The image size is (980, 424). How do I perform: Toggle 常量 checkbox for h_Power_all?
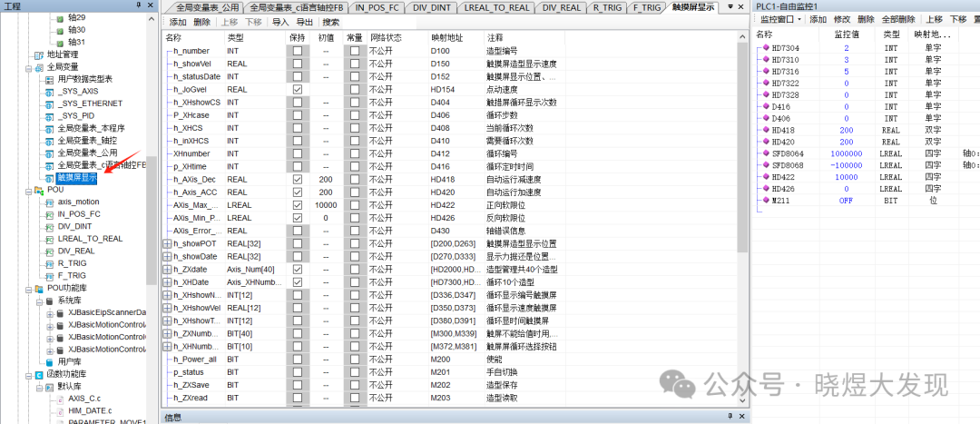click(x=355, y=360)
